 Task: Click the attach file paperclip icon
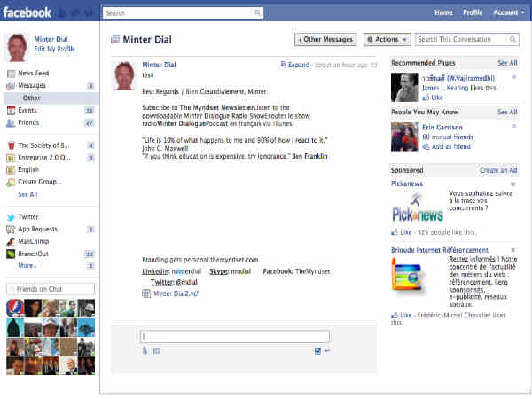145,351
